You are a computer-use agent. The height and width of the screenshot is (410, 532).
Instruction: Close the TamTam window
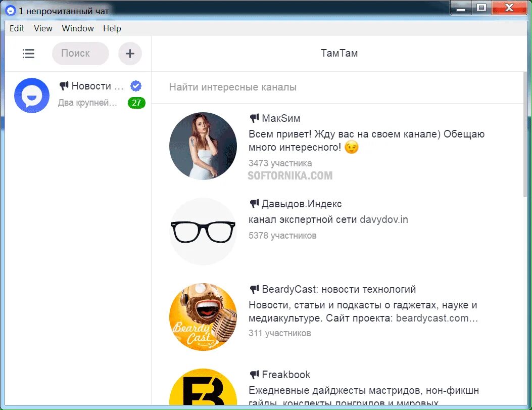pyautogui.click(x=509, y=8)
